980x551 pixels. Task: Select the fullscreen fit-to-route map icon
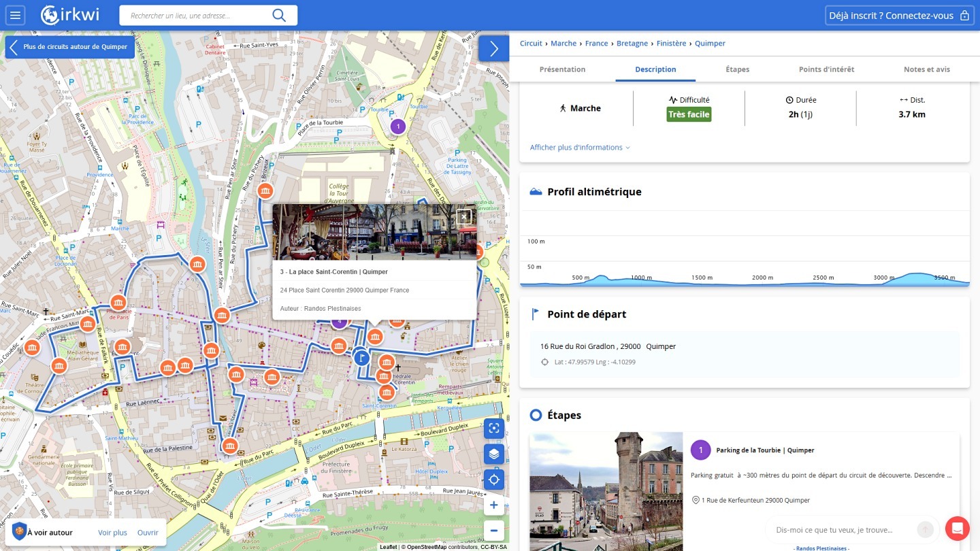pos(493,428)
